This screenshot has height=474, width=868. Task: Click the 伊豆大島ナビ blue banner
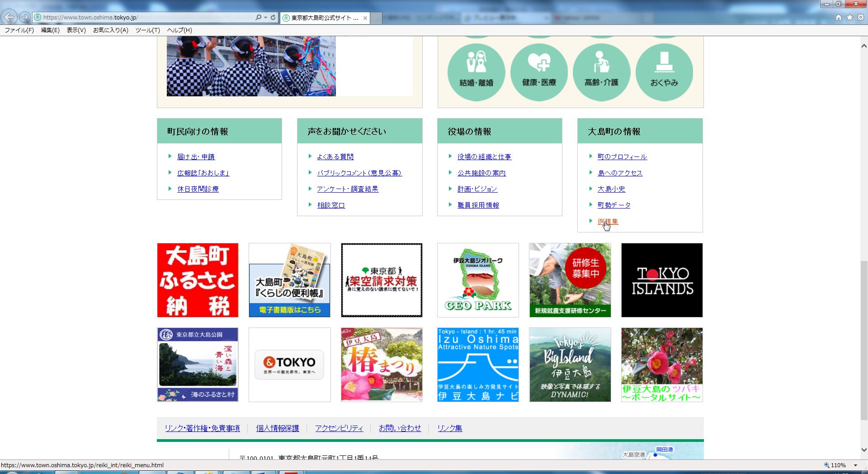coord(478,365)
